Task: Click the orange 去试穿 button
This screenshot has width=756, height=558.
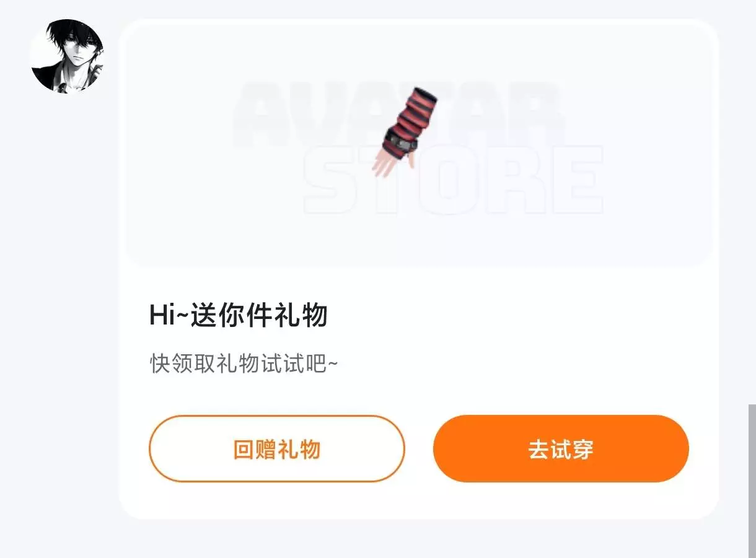Action: 561,448
